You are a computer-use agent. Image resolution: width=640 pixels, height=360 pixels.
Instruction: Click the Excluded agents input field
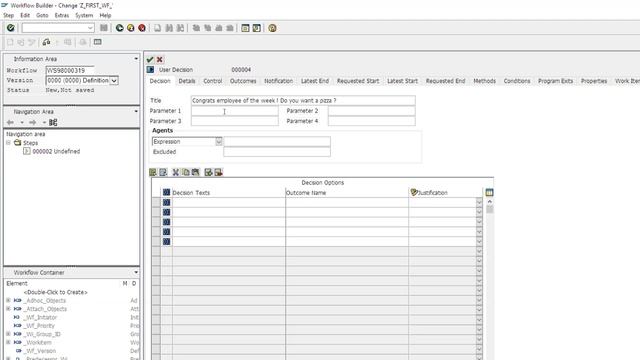coord(277,152)
